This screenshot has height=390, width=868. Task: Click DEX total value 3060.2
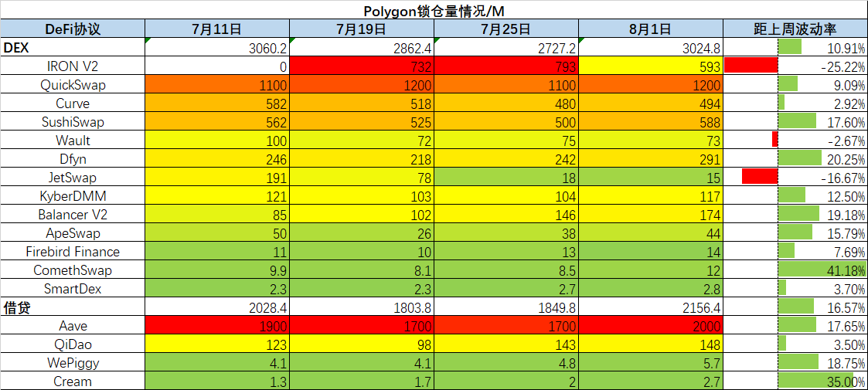tap(217, 48)
